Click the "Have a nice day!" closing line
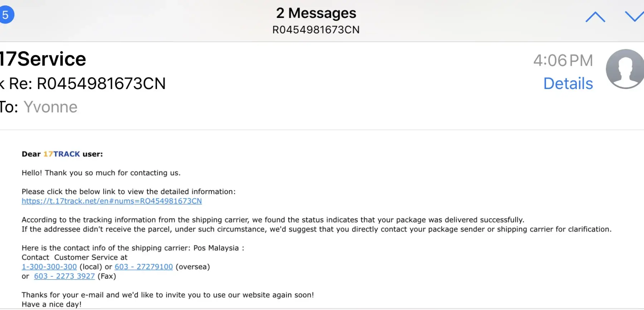The height and width of the screenshot is (310, 644). (52, 304)
